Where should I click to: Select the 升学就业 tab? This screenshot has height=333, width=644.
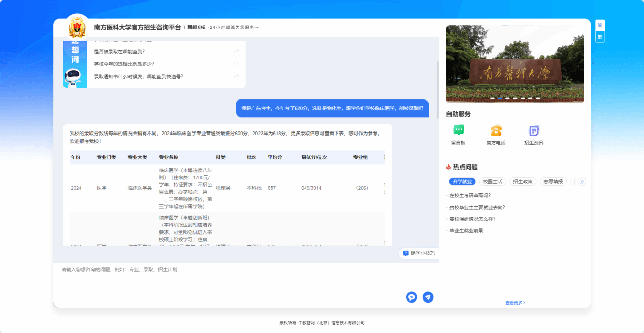coord(462,181)
